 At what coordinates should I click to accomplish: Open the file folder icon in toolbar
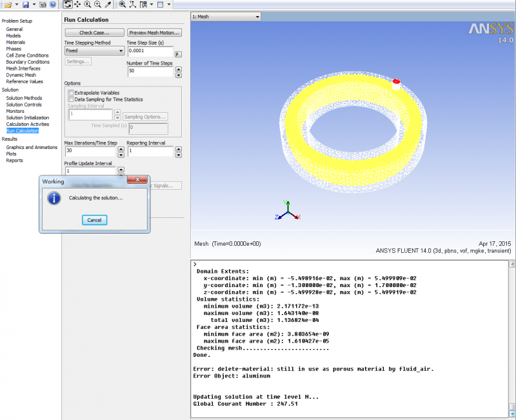(x=8, y=5)
